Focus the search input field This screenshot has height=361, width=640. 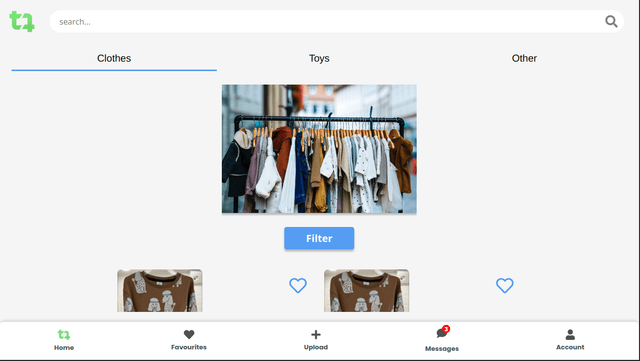click(327, 22)
